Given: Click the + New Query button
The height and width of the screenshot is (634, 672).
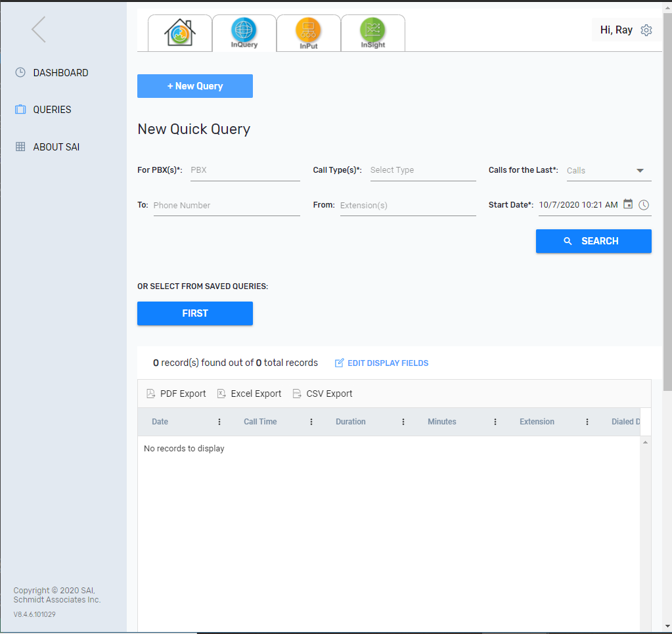Looking at the screenshot, I should 195,86.
